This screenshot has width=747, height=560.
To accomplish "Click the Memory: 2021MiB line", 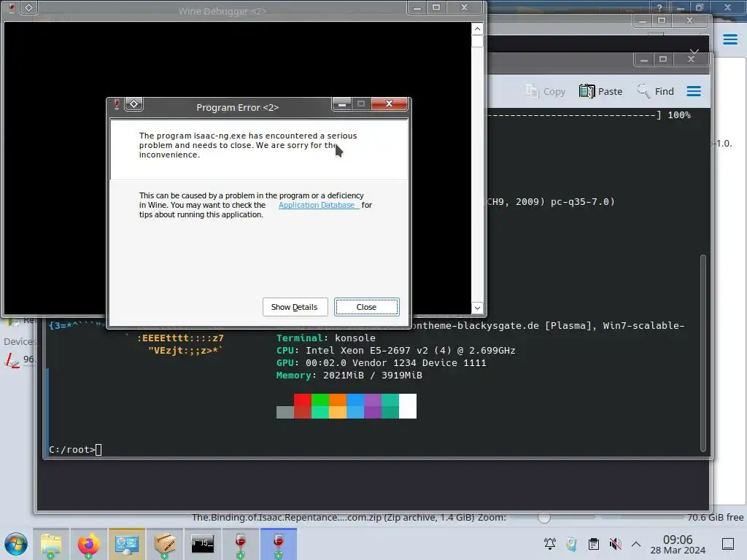I will click(x=349, y=376).
